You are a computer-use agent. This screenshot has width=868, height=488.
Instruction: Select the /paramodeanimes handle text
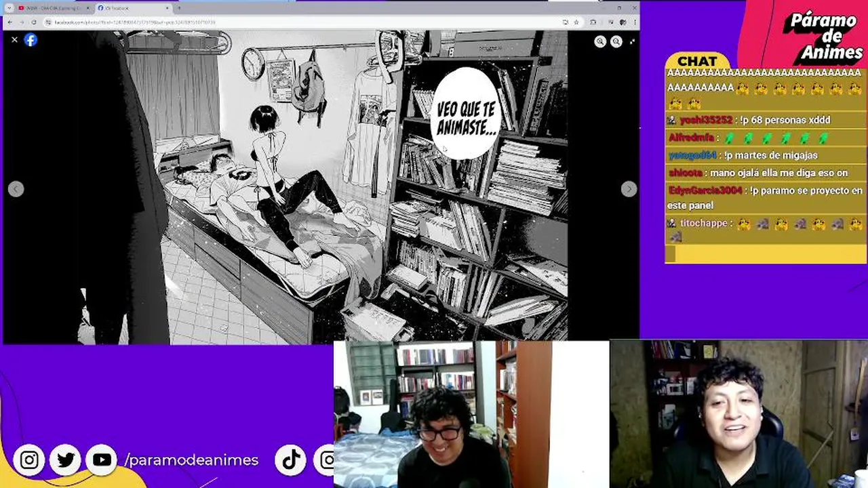pyautogui.click(x=191, y=460)
